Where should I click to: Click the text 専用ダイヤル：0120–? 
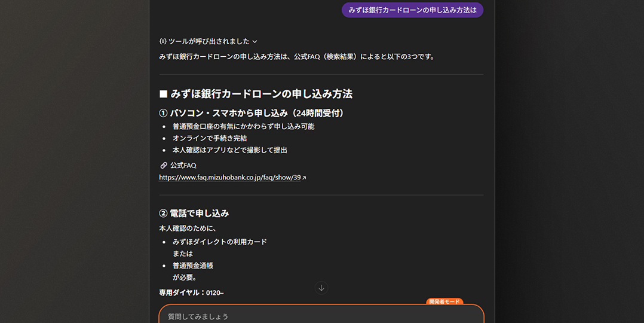(x=191, y=293)
